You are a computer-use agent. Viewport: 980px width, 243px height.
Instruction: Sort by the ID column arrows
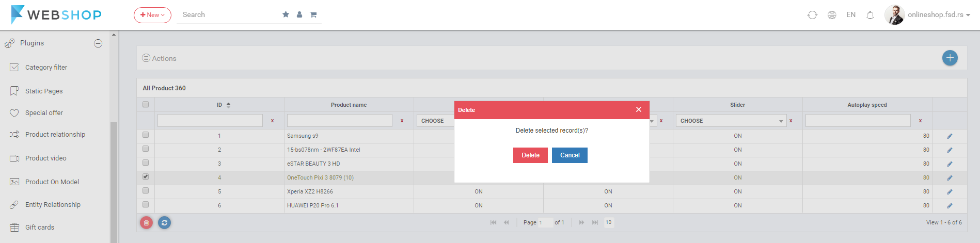tap(228, 105)
